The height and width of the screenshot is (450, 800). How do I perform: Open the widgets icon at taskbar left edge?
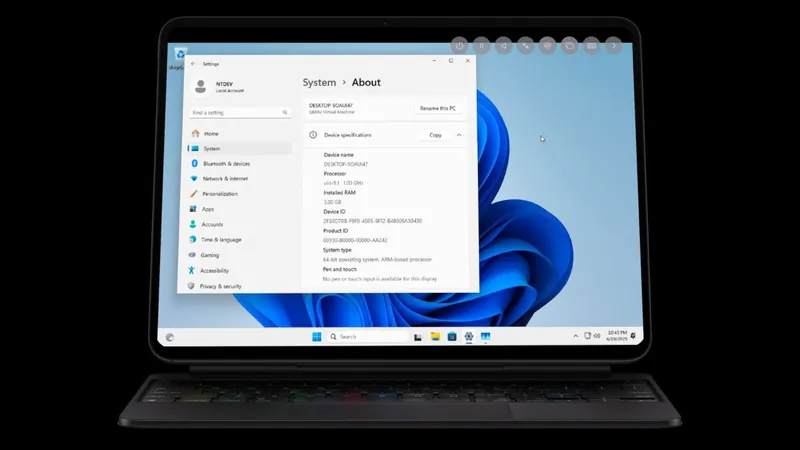[x=170, y=337]
